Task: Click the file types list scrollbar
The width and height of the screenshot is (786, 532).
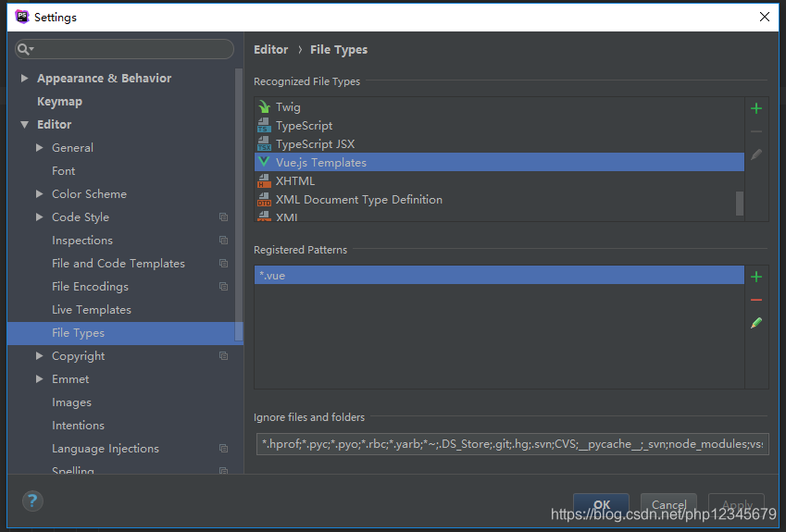Action: pos(740,204)
